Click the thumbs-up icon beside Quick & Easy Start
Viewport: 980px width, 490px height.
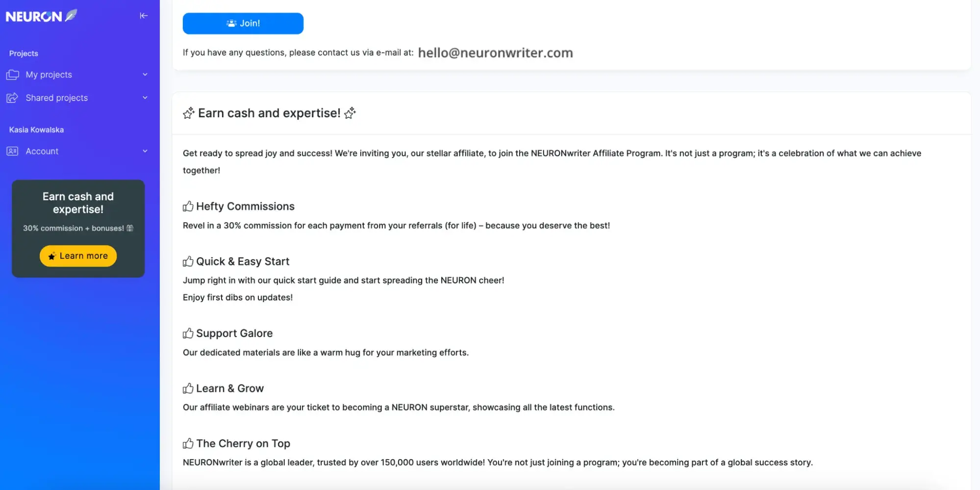(x=188, y=261)
